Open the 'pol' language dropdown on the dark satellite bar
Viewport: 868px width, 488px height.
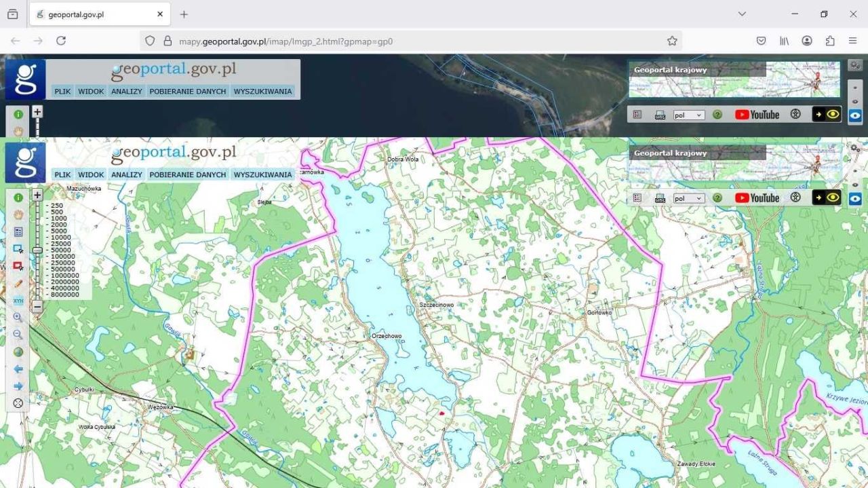click(x=689, y=115)
